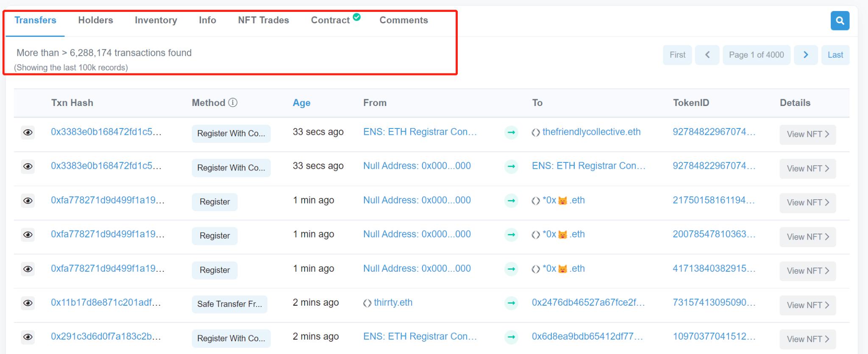Image resolution: width=868 pixels, height=354 pixels.
Task: Jump to Last page button
Action: click(x=835, y=55)
